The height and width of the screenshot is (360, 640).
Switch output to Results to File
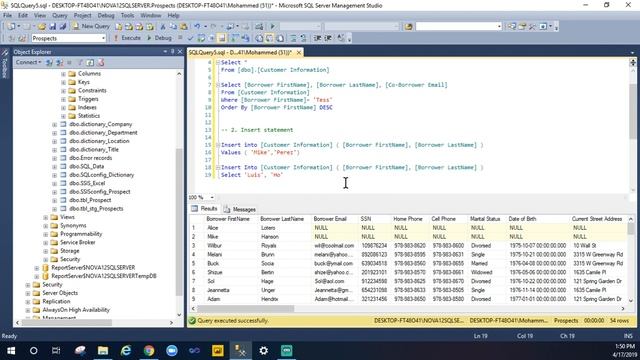click(280, 38)
